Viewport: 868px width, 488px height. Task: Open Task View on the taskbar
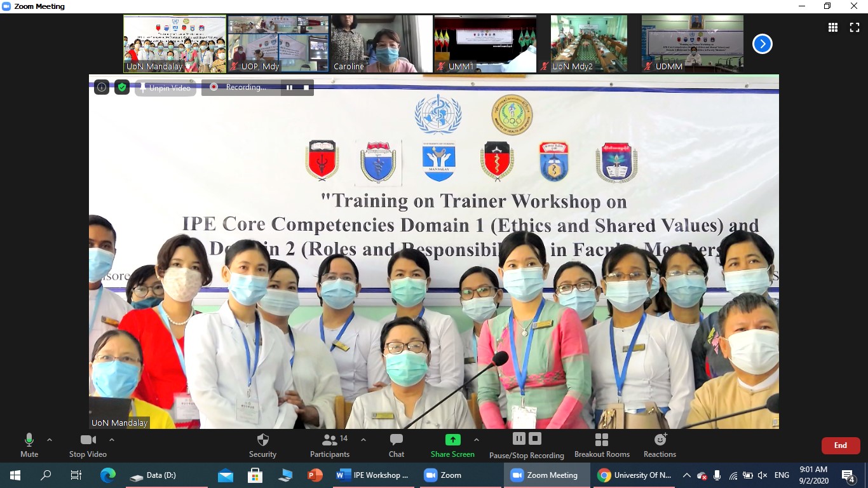point(76,475)
